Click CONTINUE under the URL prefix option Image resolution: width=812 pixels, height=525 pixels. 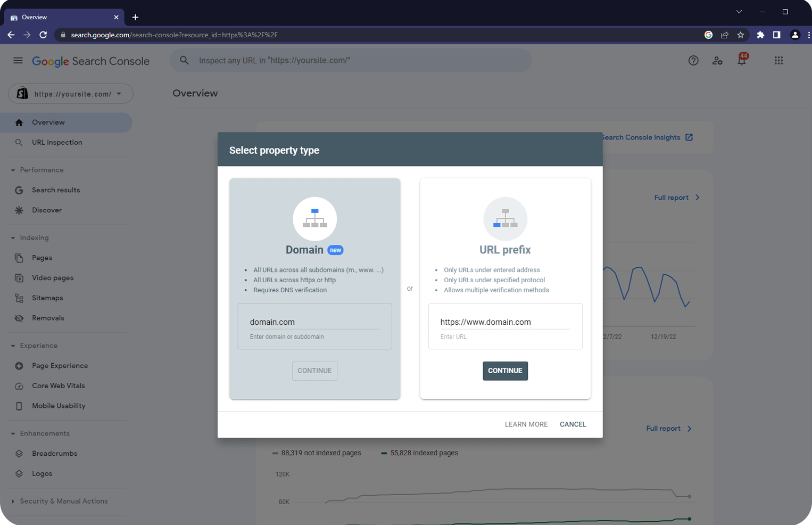[x=506, y=371]
